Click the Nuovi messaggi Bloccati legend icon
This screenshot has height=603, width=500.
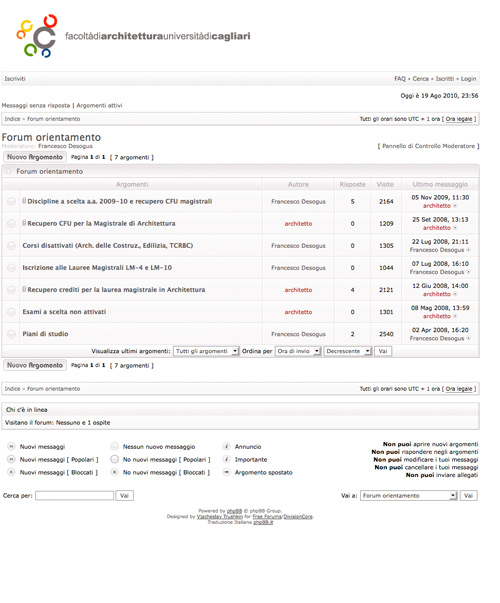pyautogui.click(x=11, y=472)
